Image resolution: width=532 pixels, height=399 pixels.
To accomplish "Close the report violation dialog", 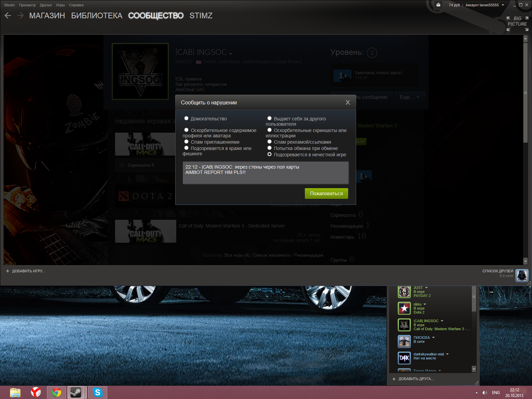I will point(348,102).
